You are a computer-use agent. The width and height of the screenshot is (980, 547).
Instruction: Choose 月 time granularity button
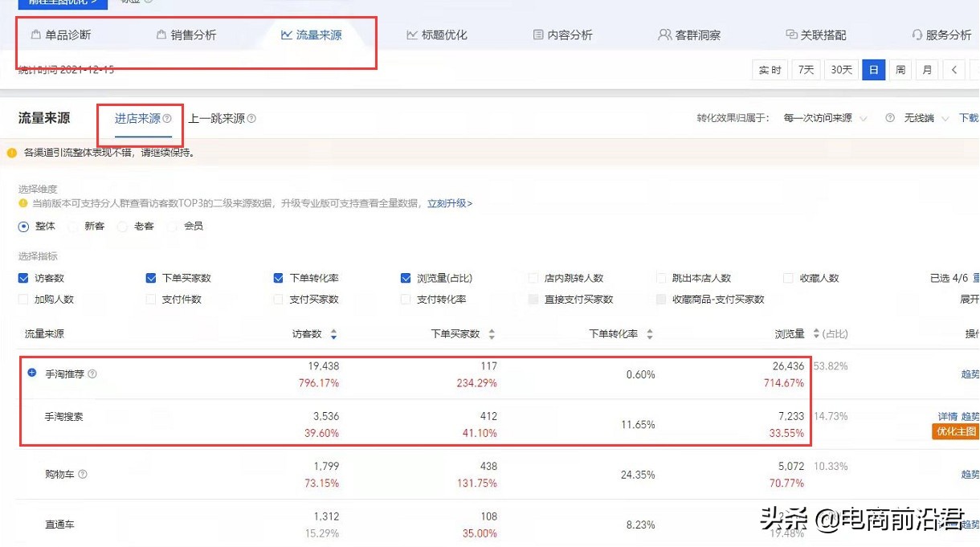click(927, 70)
